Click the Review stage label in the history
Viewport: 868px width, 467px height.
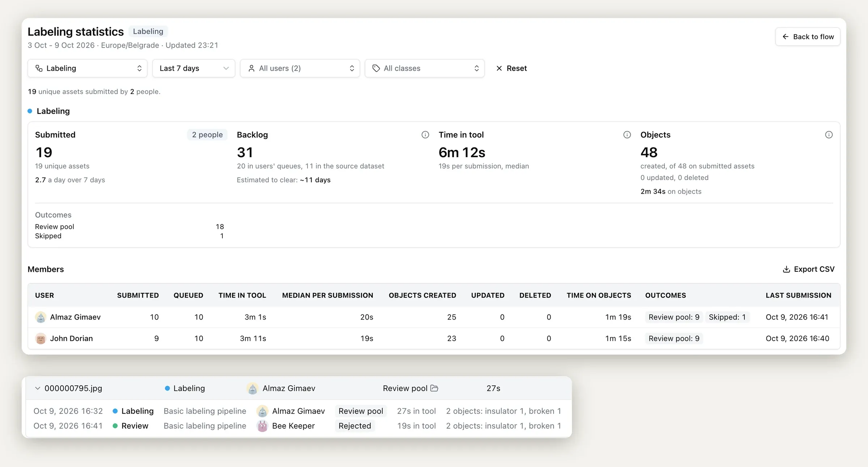point(135,426)
